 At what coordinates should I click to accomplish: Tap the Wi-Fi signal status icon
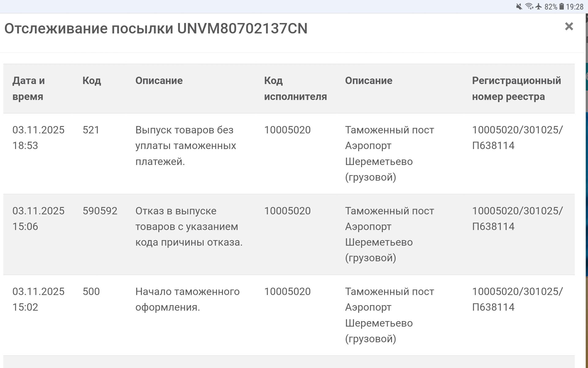(x=529, y=6)
